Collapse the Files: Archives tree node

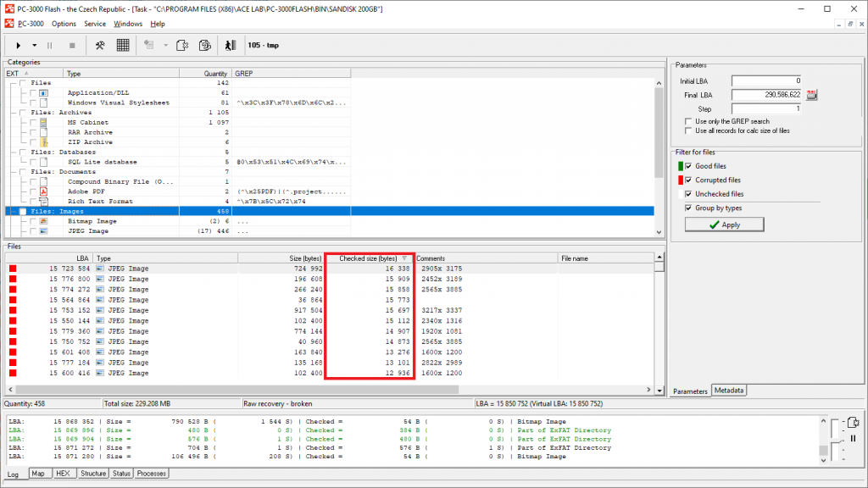[13, 112]
